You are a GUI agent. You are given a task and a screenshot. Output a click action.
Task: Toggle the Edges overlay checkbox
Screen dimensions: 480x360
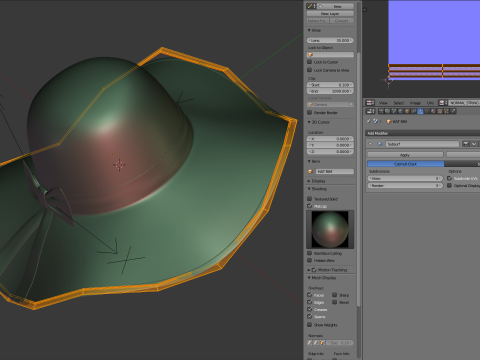pos(309,302)
